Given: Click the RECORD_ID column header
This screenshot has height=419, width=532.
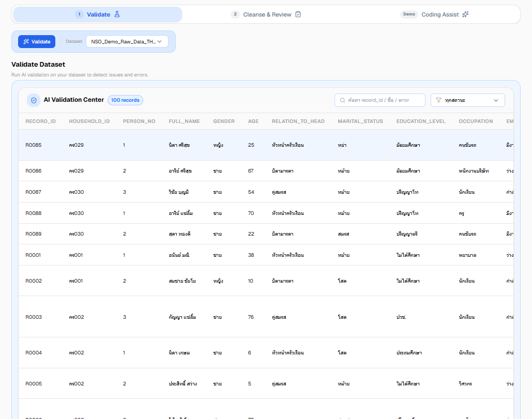Looking at the screenshot, I should tap(41, 121).
